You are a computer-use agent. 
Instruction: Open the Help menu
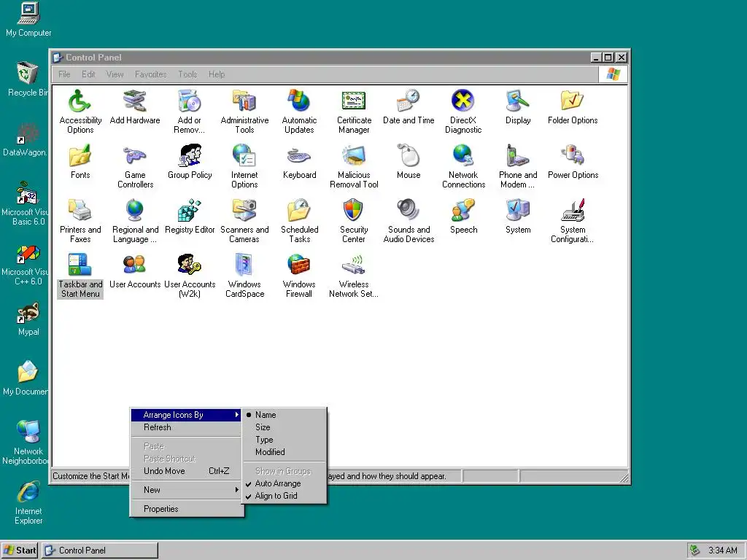click(216, 74)
